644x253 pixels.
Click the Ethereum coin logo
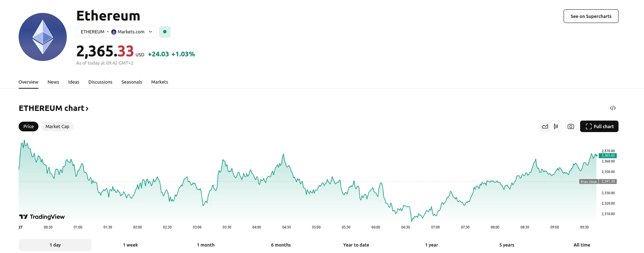43,37
